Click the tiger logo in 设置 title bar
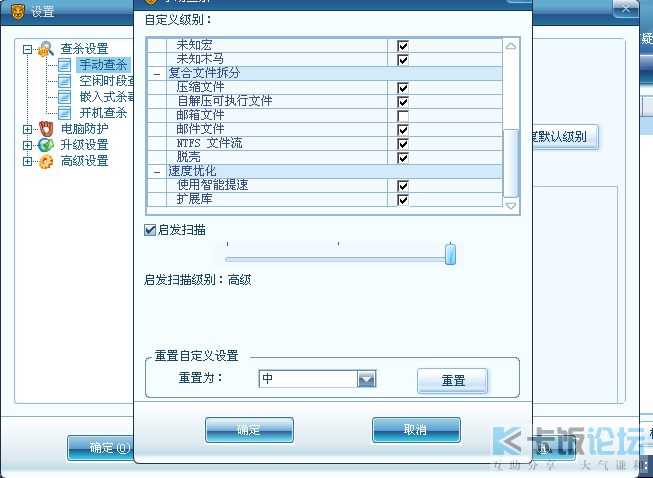Viewport: 653px width, 478px height. click(18, 11)
